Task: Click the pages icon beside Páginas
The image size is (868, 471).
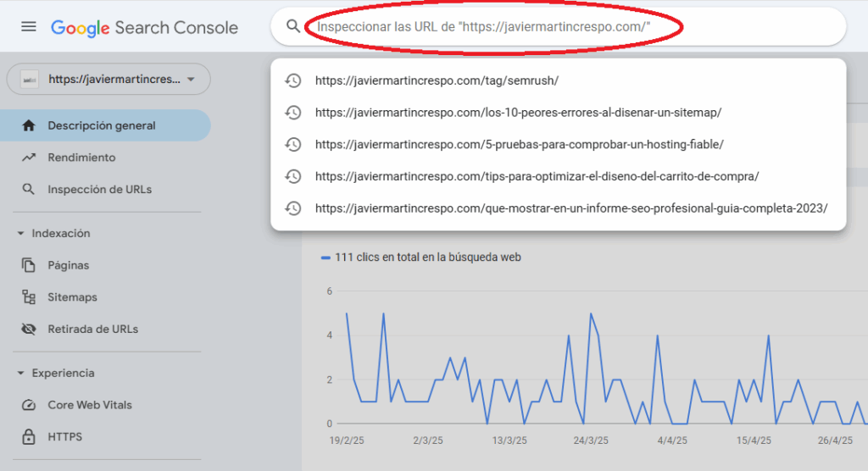Action: (29, 265)
